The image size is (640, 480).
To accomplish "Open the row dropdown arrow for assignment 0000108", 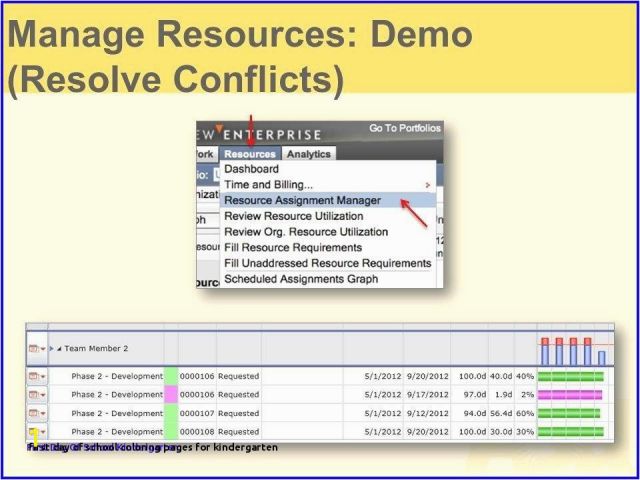I will 43,432.
